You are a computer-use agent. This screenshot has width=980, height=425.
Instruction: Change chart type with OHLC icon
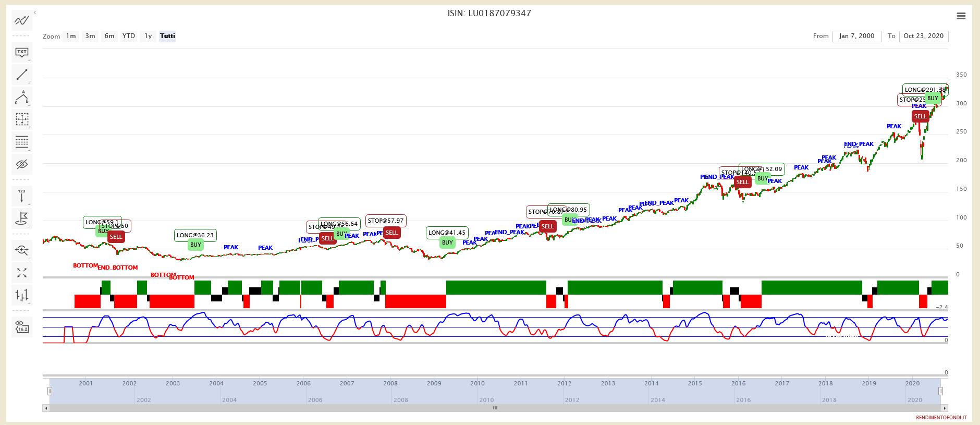pos(21,295)
